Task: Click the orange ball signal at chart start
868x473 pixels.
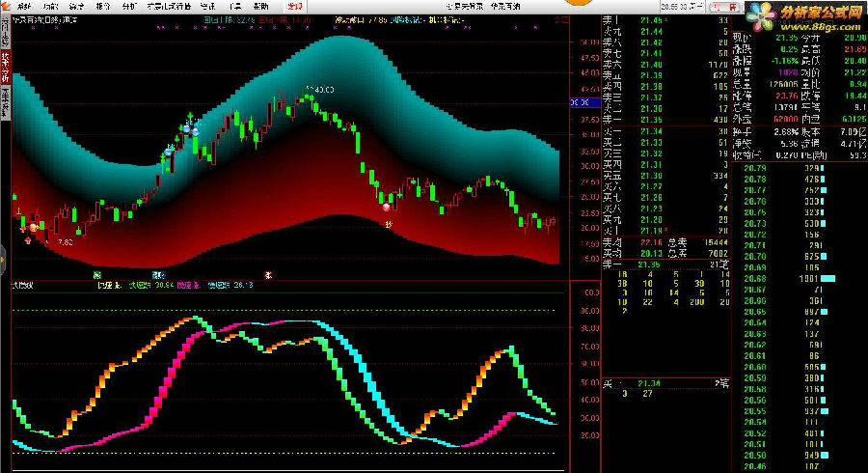Action: [34, 227]
